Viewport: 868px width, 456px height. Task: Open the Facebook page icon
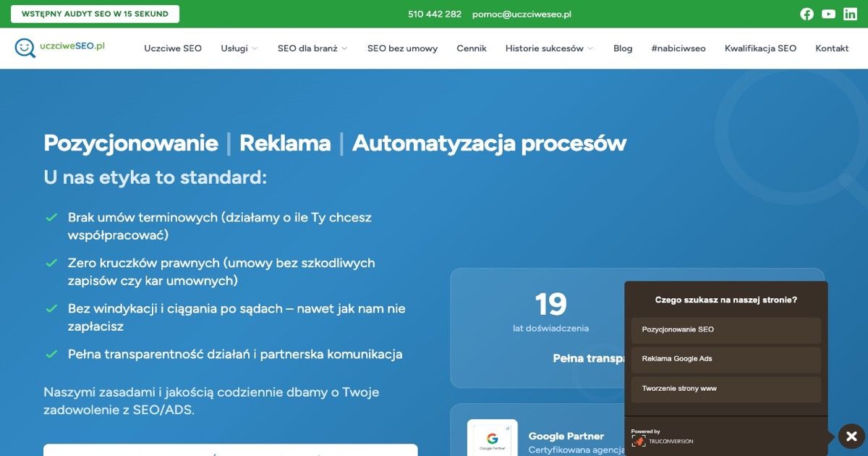tap(807, 14)
